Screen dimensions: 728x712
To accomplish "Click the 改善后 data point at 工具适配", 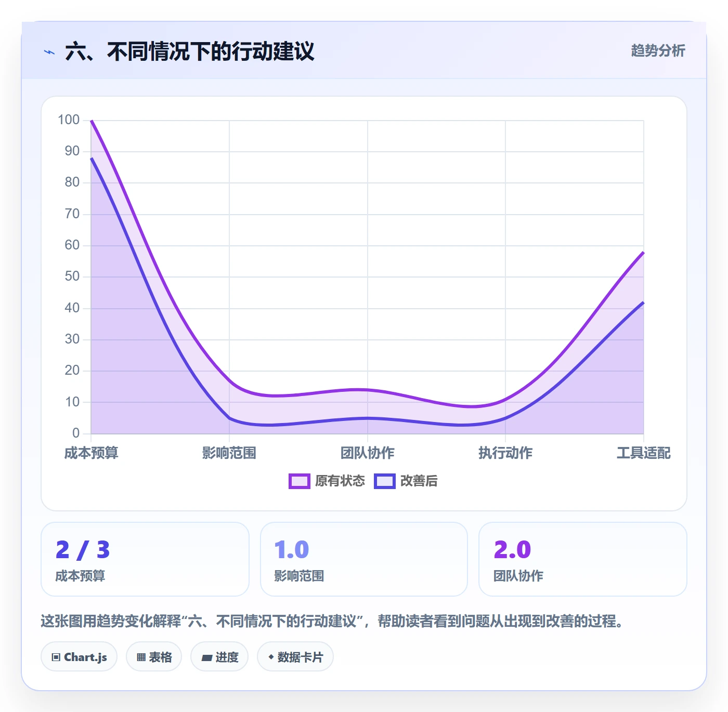I will click(644, 302).
